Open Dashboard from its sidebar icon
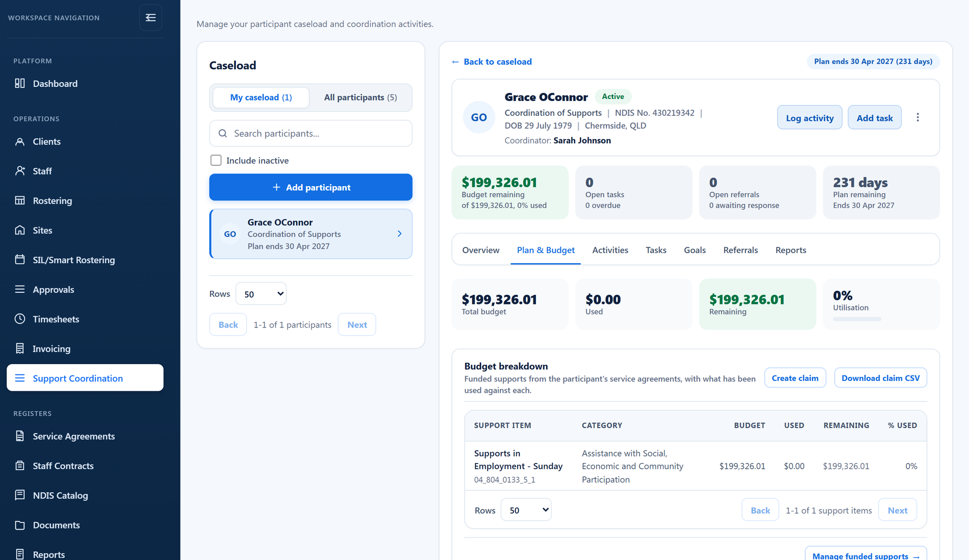This screenshot has height=560, width=969. pos(20,83)
